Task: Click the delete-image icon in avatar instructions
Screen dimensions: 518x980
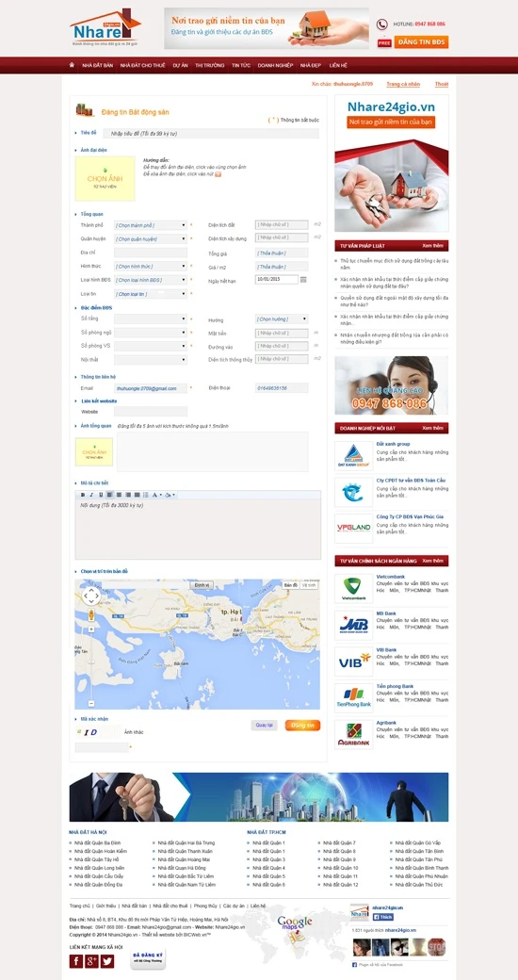Action: [219, 173]
